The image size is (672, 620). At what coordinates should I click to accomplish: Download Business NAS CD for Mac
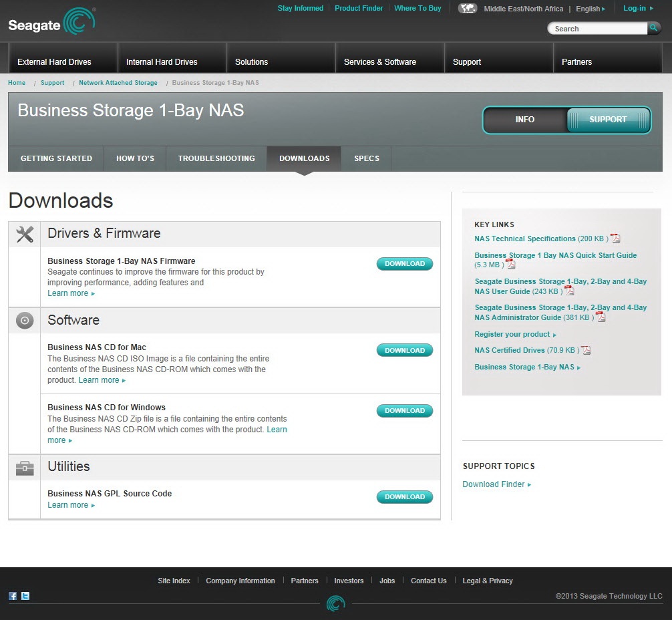[x=405, y=350]
